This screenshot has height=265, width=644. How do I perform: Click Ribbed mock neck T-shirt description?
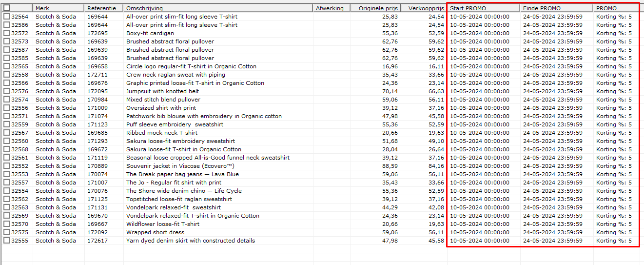click(162, 133)
